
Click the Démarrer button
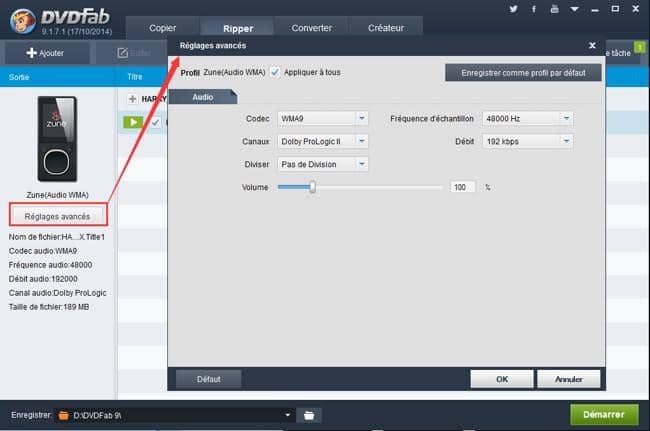pyautogui.click(x=604, y=414)
